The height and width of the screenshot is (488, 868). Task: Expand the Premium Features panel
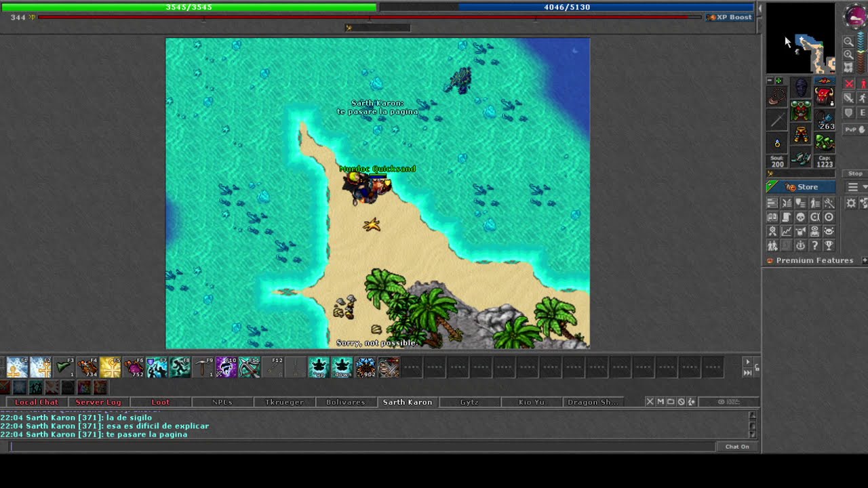(864, 260)
